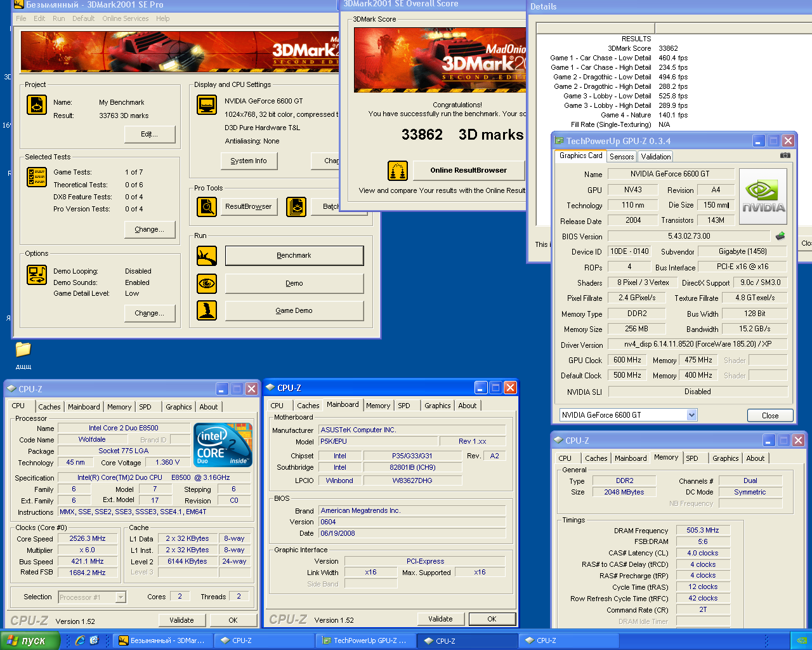Click the Display and CPU Settings monitor icon
This screenshot has width=812, height=650.
[207, 105]
